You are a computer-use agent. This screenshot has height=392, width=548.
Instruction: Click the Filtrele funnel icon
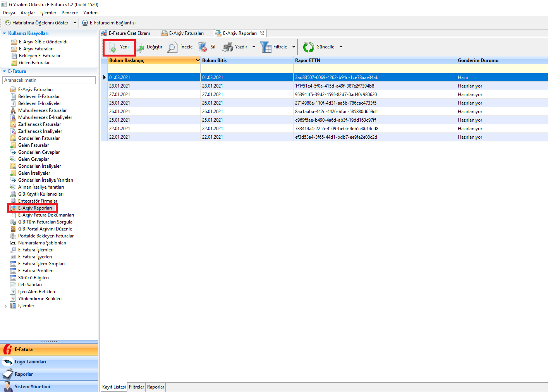click(266, 47)
